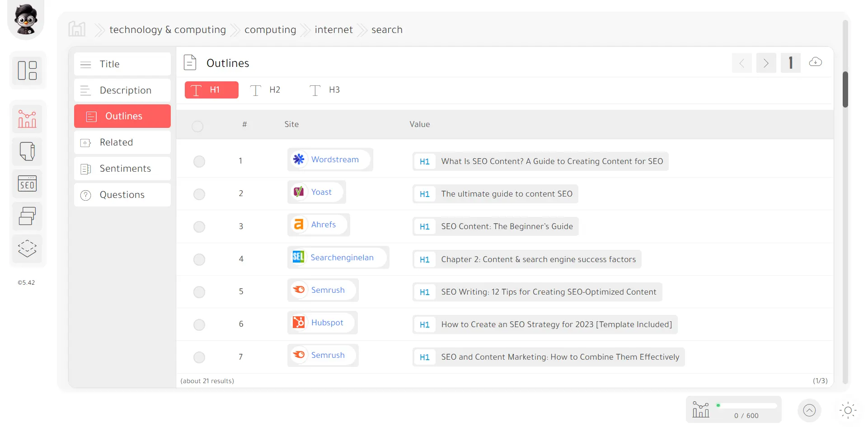Screen dimensions: 868x427
Task: Go to next page arrow
Action: pos(766,63)
